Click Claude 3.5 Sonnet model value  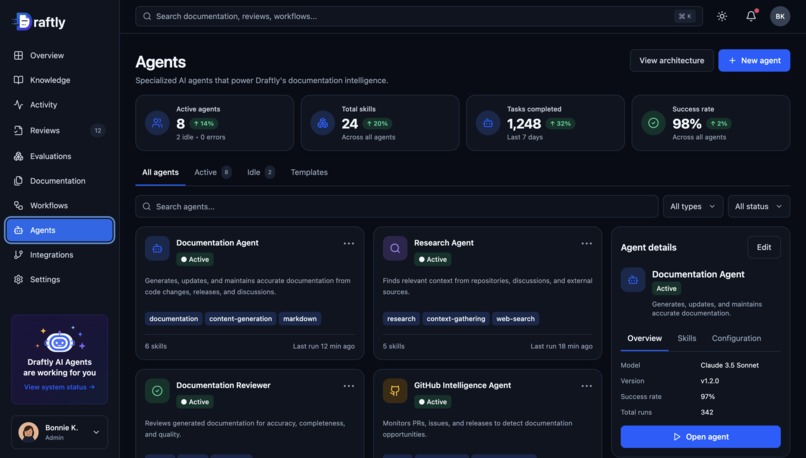729,365
